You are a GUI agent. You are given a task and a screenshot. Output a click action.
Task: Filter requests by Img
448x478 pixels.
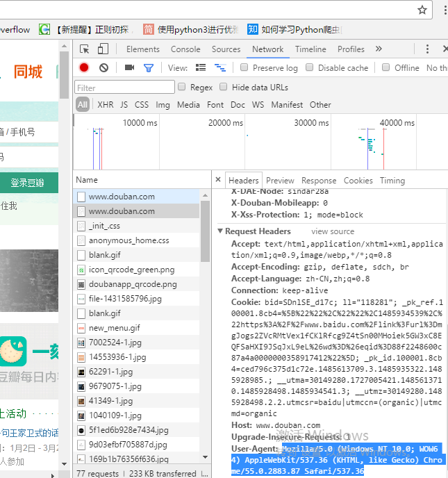tap(163, 105)
